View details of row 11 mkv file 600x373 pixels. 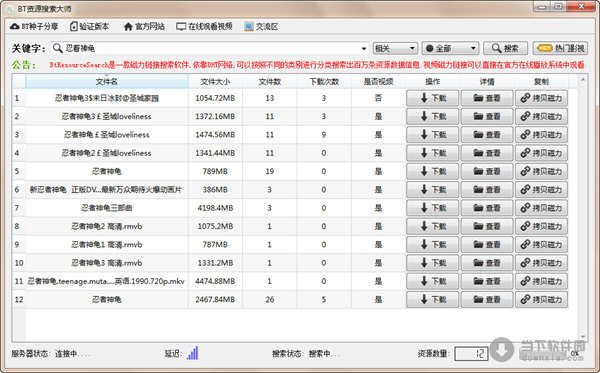[487, 281]
